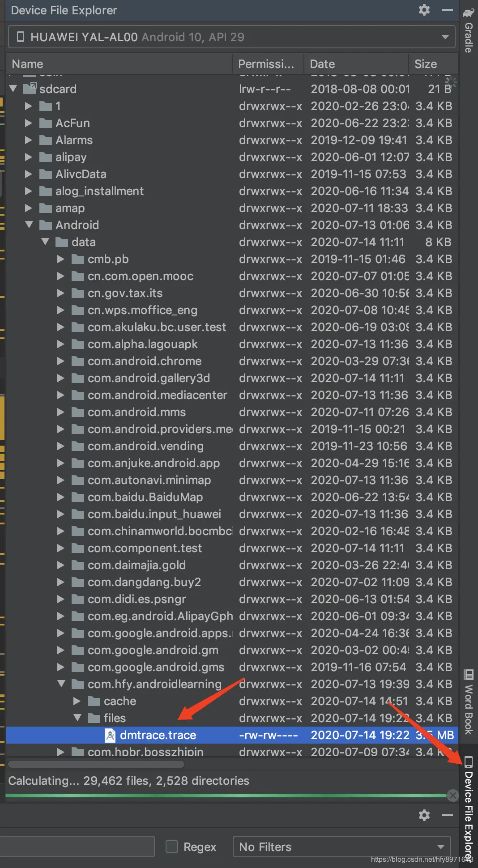Image resolution: width=478 pixels, height=868 pixels.
Task: Sort by the Size column header
Action: (x=433, y=64)
